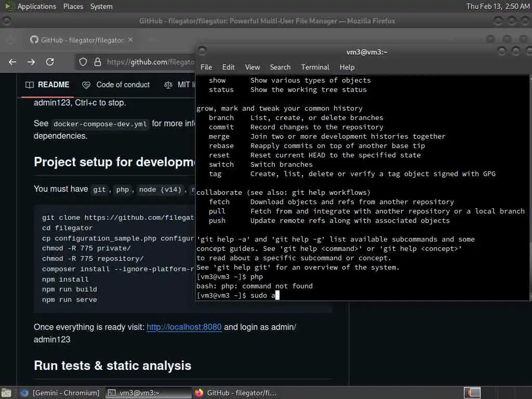The width and height of the screenshot is (532, 399).
Task: Open the terminal Search menu
Action: tap(280, 67)
